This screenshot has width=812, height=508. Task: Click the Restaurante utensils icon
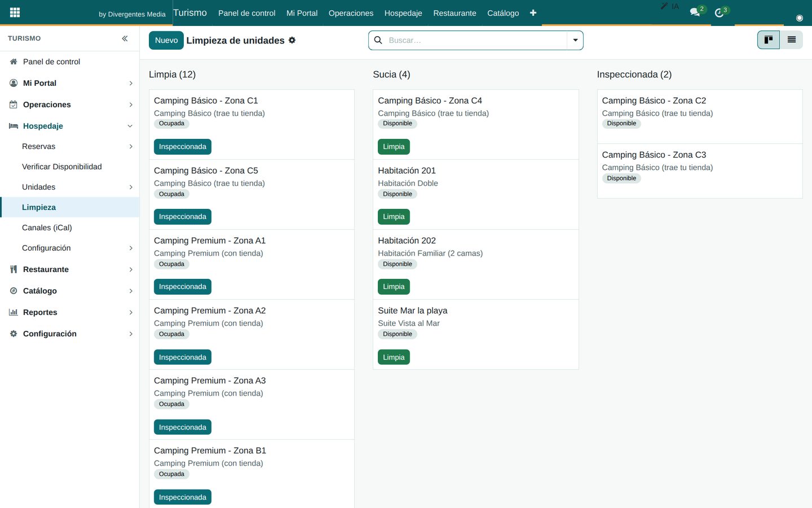click(14, 269)
